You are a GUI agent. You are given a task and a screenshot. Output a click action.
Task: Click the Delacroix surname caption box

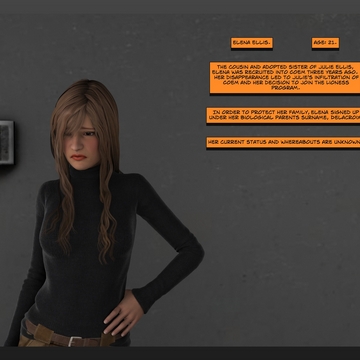coord(283,115)
